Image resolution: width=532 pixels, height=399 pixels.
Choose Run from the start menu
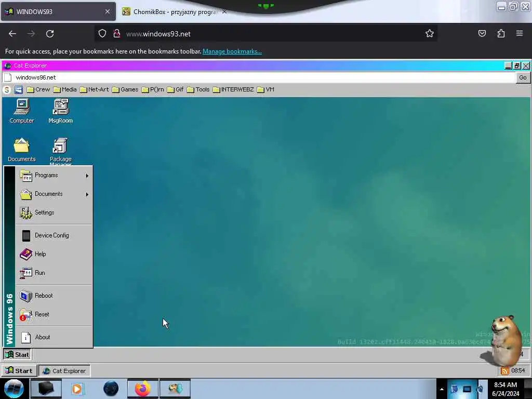[54, 273]
